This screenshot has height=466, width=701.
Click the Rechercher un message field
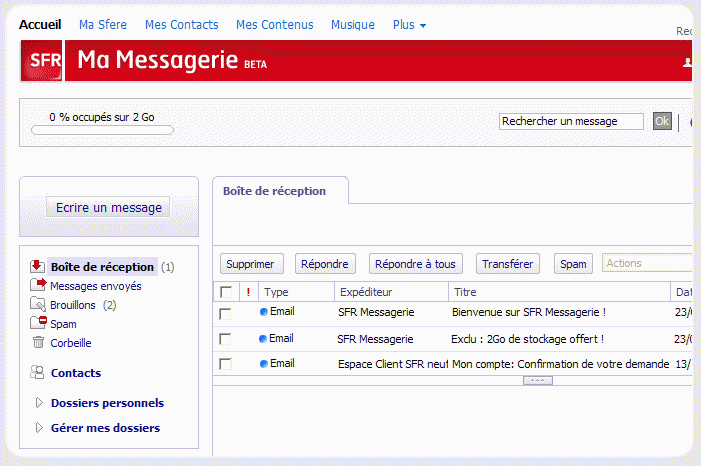(x=571, y=121)
